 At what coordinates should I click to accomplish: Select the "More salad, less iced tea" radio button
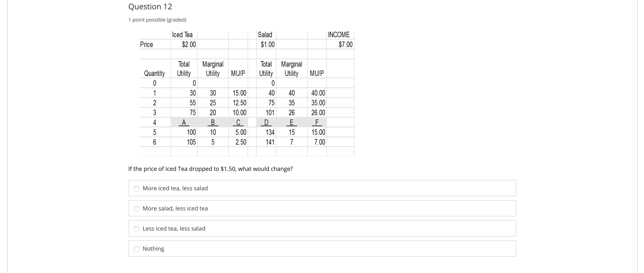[x=137, y=209]
